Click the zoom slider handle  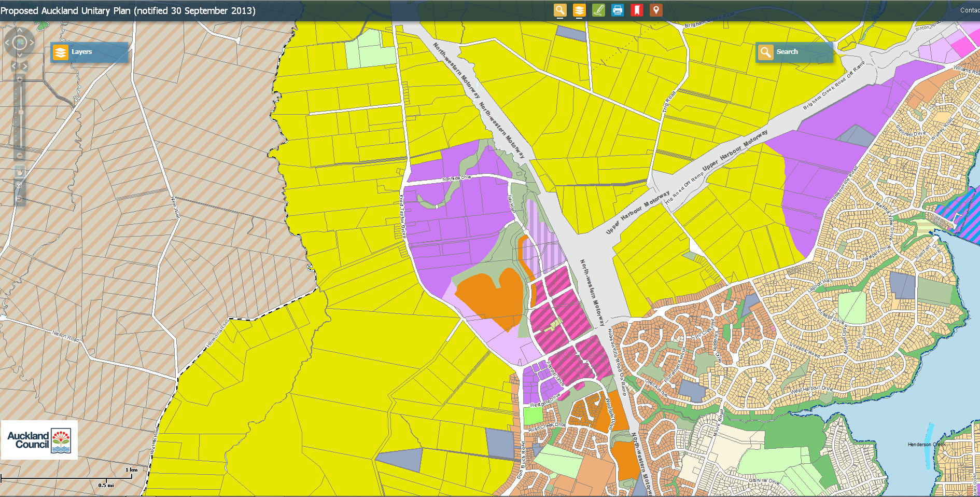point(21,112)
